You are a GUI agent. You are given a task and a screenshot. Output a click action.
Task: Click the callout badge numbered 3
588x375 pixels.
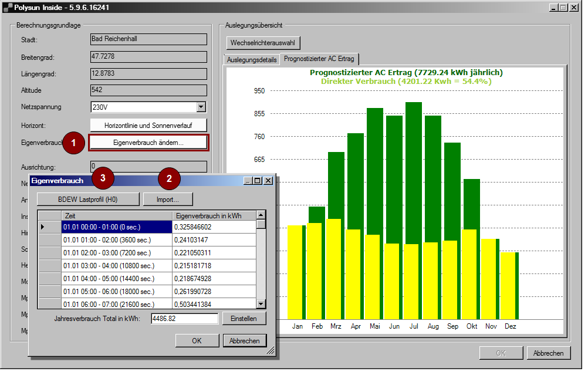point(103,179)
